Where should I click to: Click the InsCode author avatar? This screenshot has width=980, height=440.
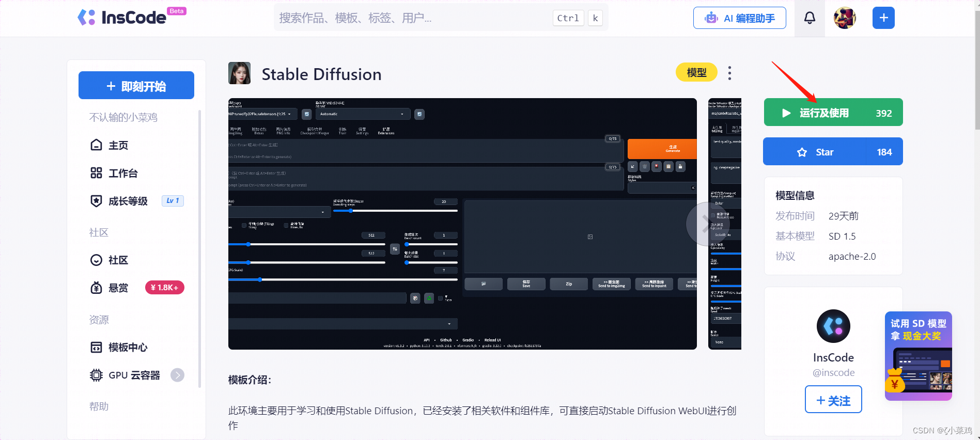(833, 326)
